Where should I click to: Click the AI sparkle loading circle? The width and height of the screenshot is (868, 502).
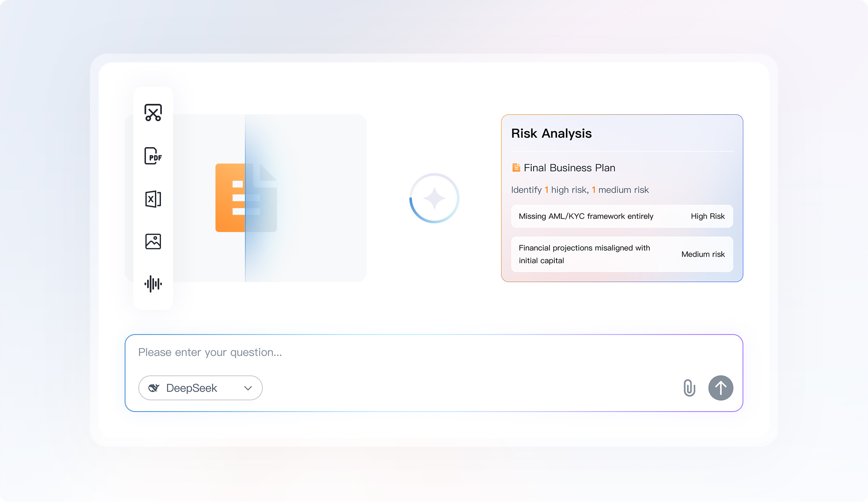pos(434,198)
